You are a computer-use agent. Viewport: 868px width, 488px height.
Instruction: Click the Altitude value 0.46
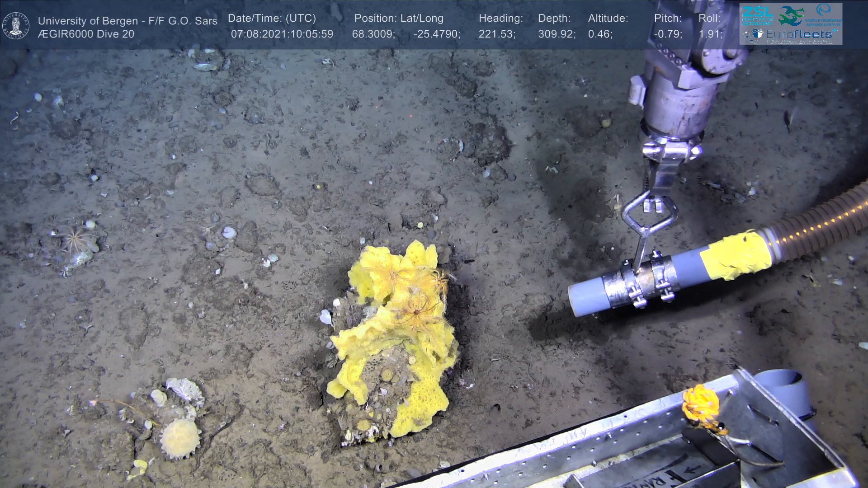600,34
